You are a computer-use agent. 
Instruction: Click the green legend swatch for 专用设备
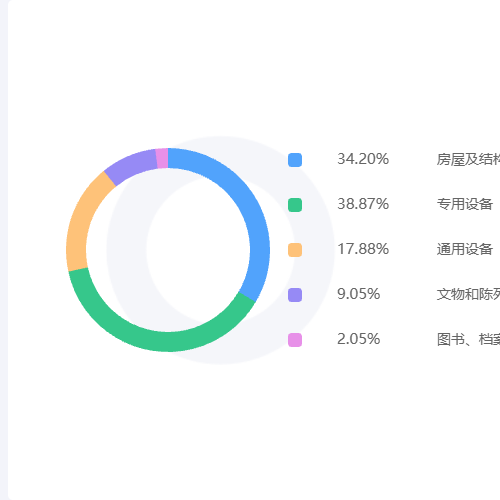click(x=295, y=205)
